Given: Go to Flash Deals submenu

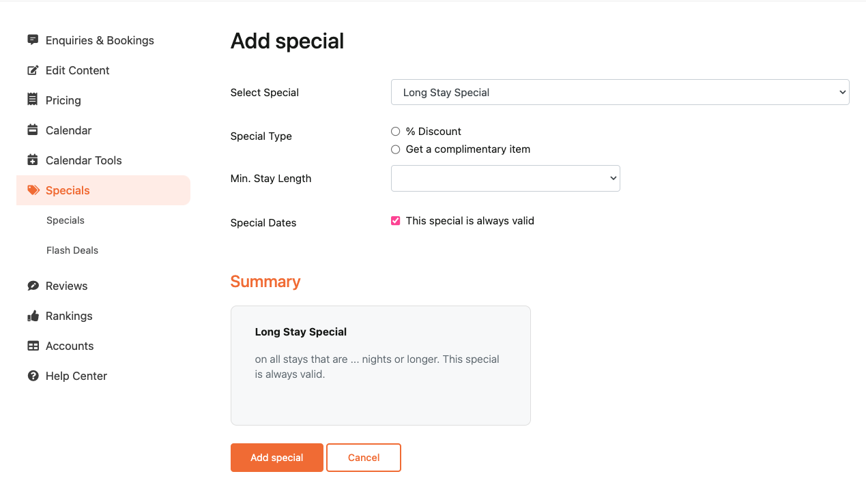Looking at the screenshot, I should click(72, 250).
